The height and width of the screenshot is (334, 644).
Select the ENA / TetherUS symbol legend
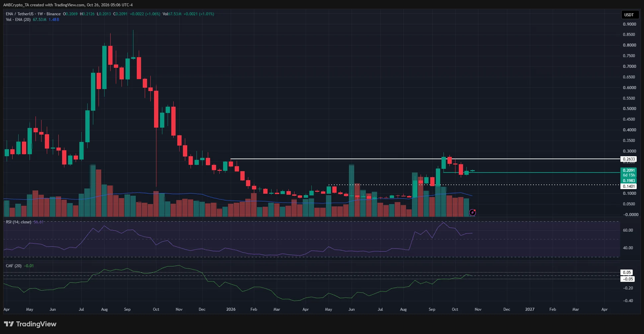[x=33, y=14]
